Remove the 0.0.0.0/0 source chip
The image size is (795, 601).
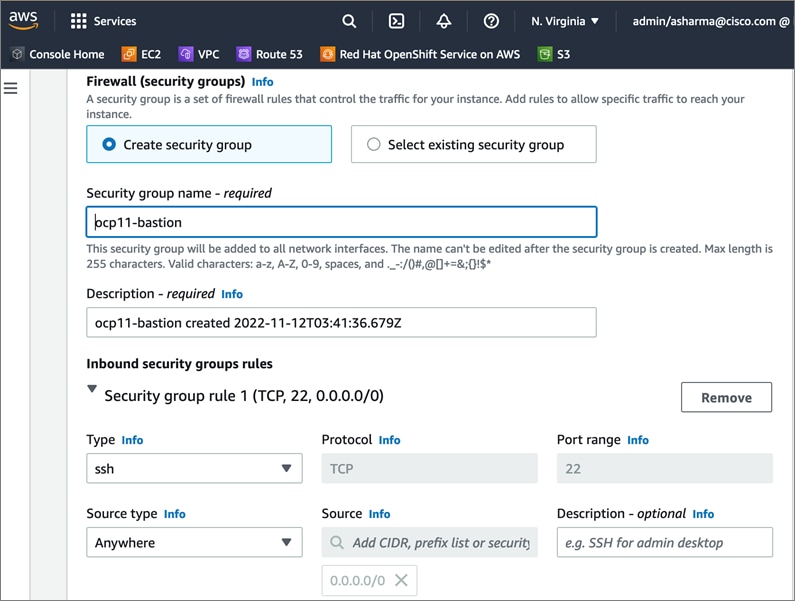point(400,580)
